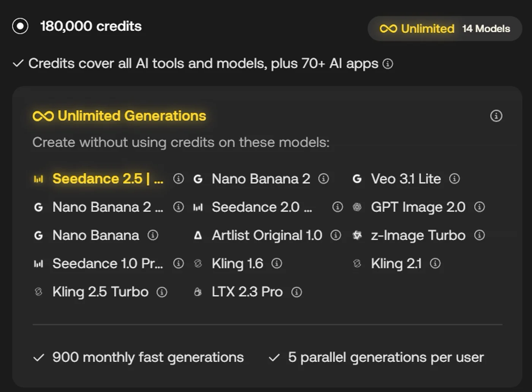Click the 5 parallel generations per user text
The image size is (532, 392).
386,357
